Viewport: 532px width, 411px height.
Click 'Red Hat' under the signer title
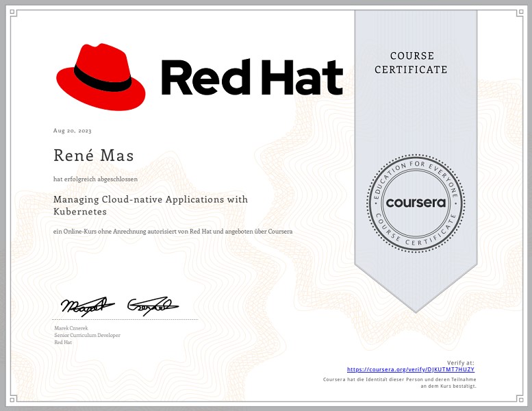(63, 342)
